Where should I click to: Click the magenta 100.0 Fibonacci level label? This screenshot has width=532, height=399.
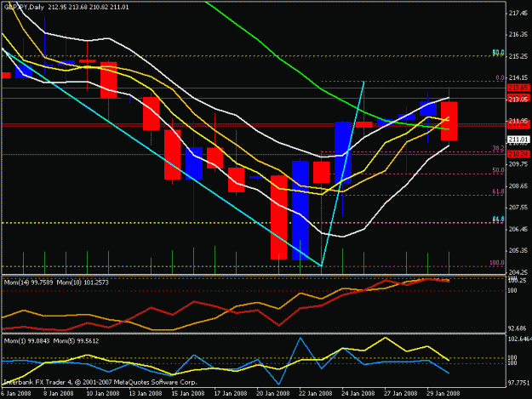pyautogui.click(x=497, y=262)
